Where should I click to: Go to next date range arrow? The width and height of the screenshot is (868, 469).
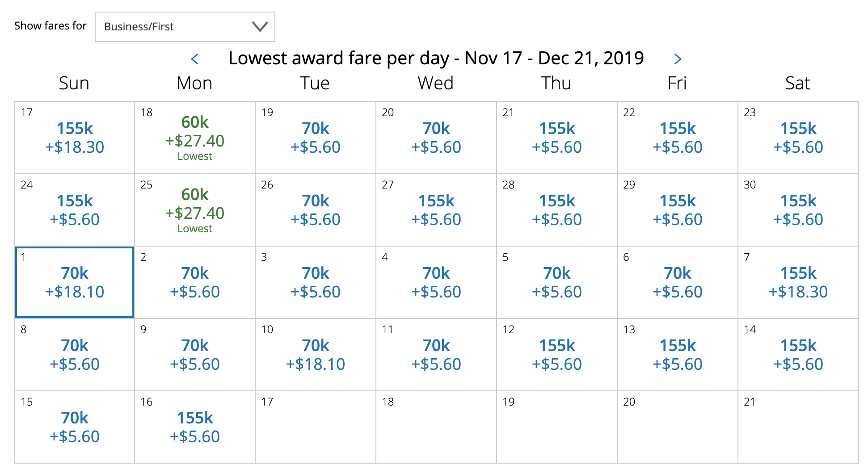coord(678,59)
